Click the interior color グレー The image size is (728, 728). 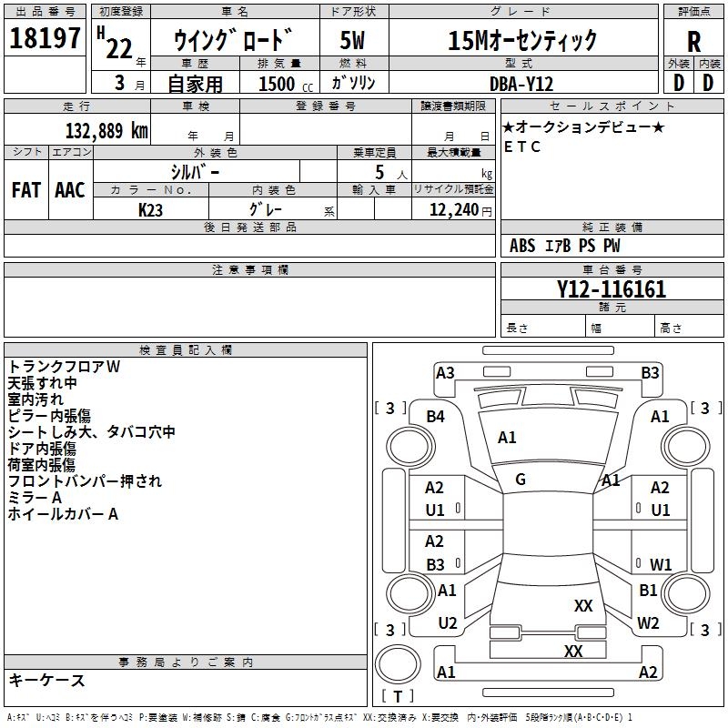[266, 209]
